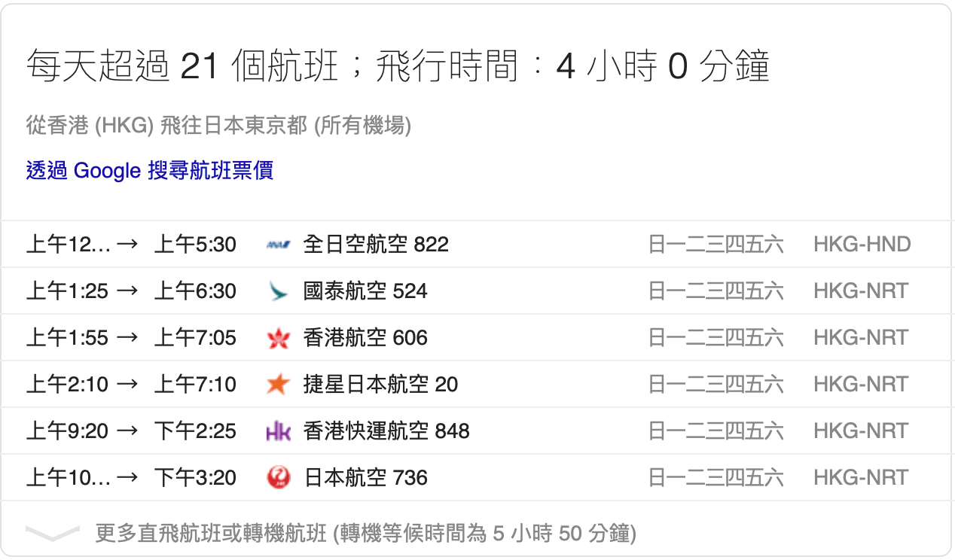The width and height of the screenshot is (955, 560).
Task: Click the ANA airline logo icon
Action: point(279,245)
